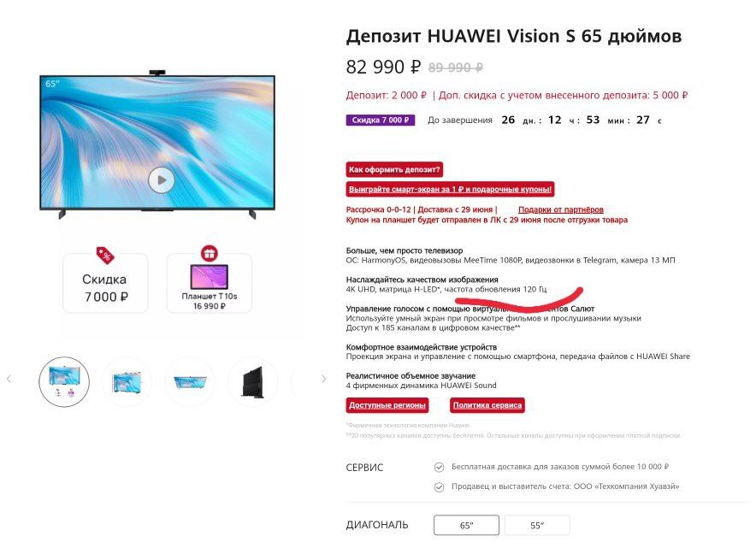Choose the 65" diagonal option

click(466, 525)
